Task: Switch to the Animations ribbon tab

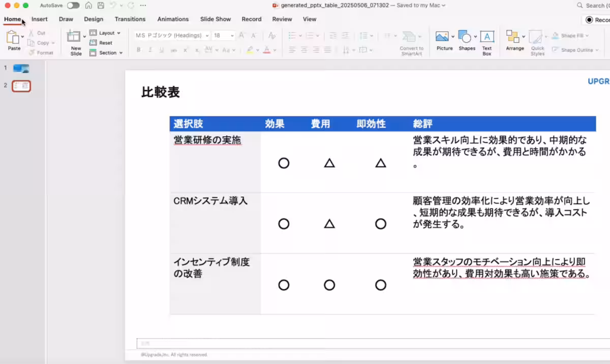Action: (173, 19)
